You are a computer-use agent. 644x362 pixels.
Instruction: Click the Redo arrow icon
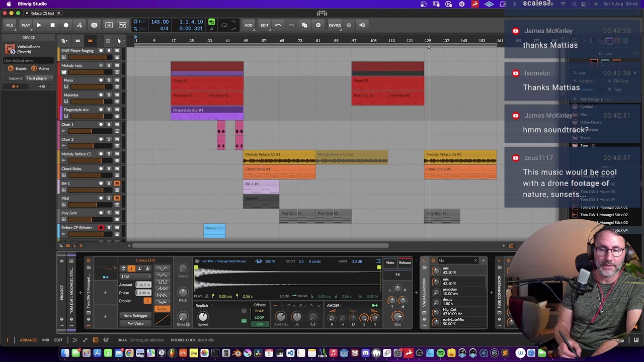(291, 25)
